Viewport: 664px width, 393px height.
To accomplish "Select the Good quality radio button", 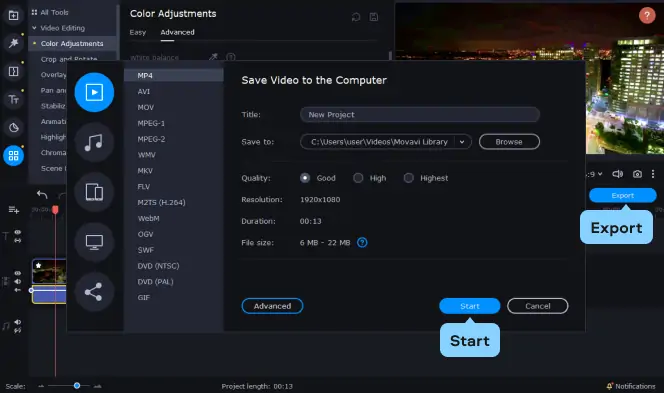I will coord(304,178).
